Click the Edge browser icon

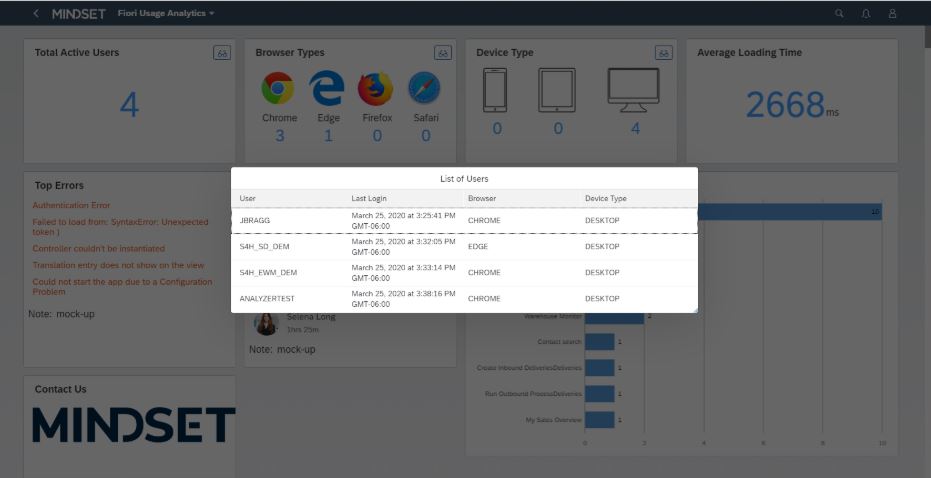[327, 88]
